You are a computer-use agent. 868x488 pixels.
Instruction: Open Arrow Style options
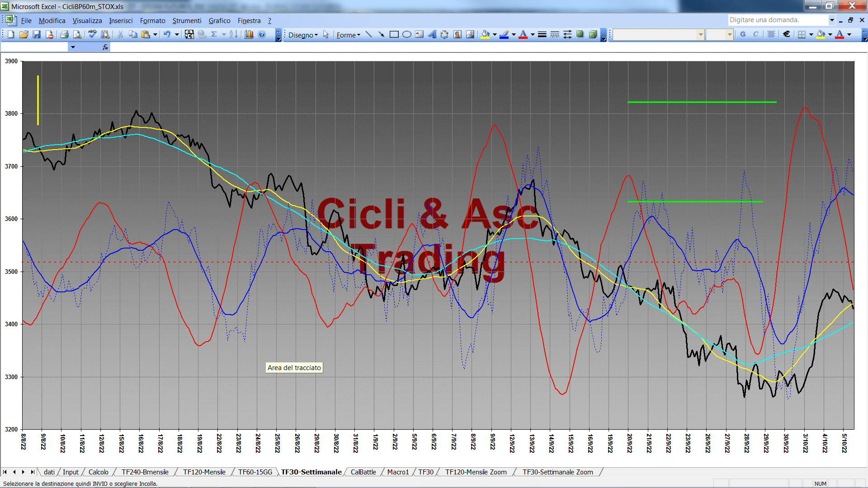(x=567, y=34)
